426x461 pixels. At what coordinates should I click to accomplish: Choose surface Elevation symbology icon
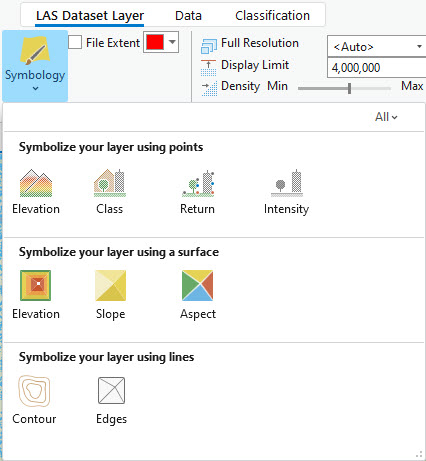(x=35, y=285)
